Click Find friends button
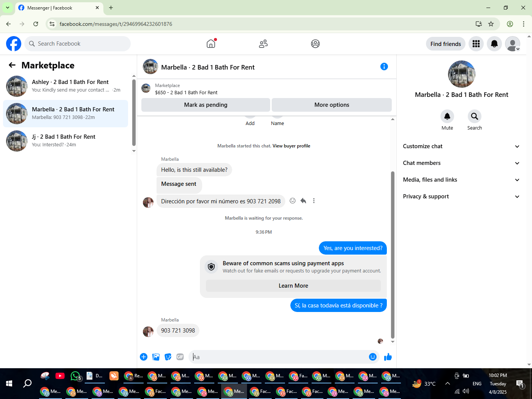This screenshot has height=399, width=532. pyautogui.click(x=446, y=44)
